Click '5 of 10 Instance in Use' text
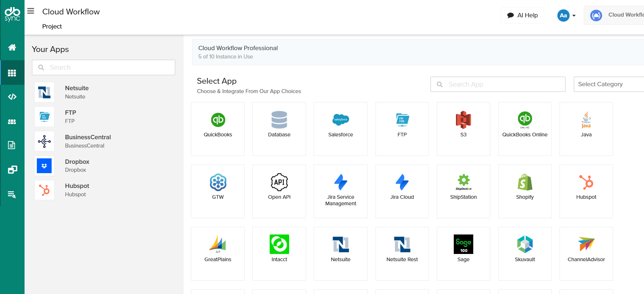Image resolution: width=644 pixels, height=294 pixels. [x=226, y=57]
